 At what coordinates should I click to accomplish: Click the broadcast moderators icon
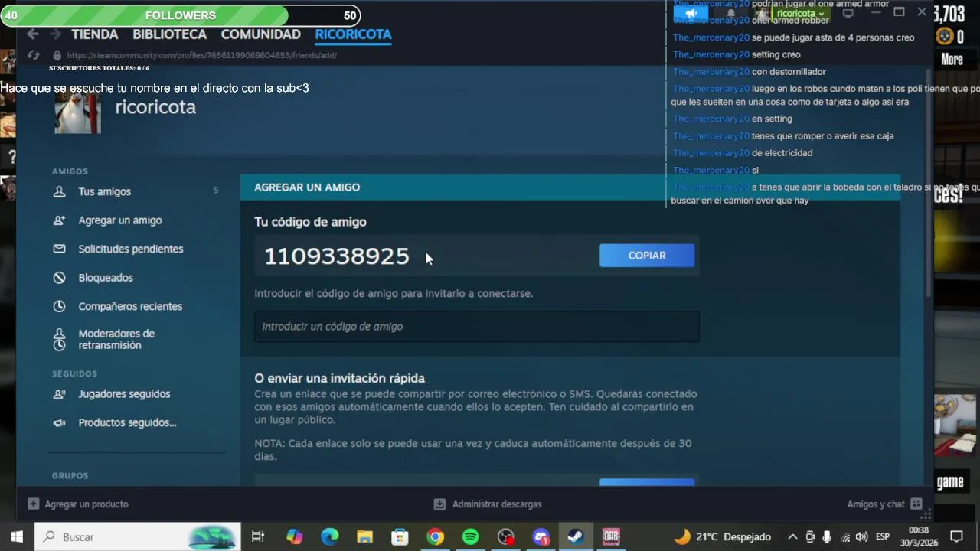[59, 339]
